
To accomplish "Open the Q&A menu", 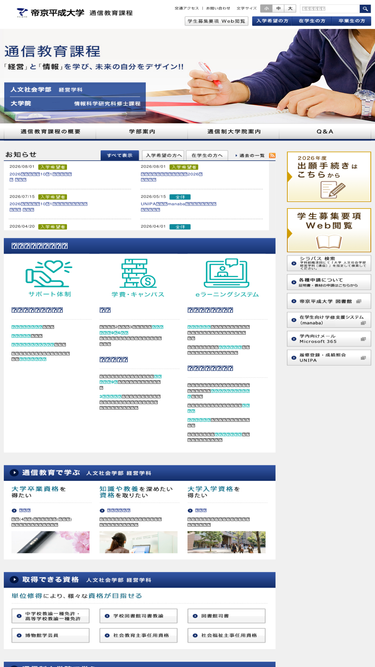I will click(325, 132).
